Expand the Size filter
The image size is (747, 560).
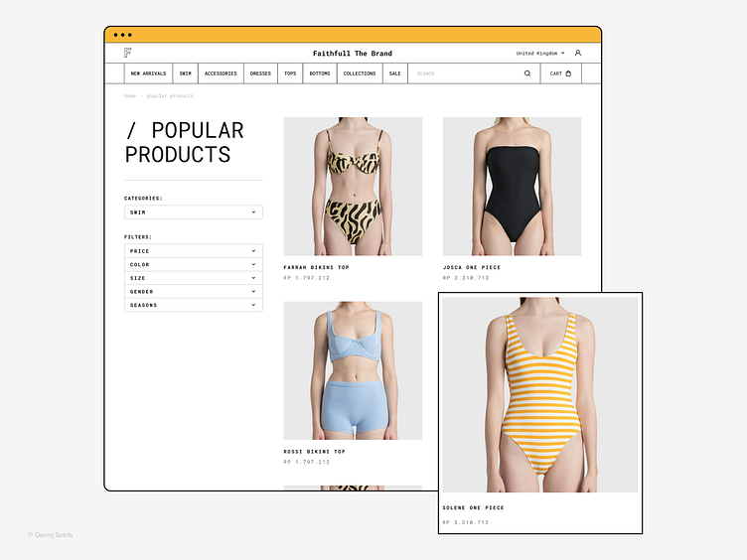[194, 278]
